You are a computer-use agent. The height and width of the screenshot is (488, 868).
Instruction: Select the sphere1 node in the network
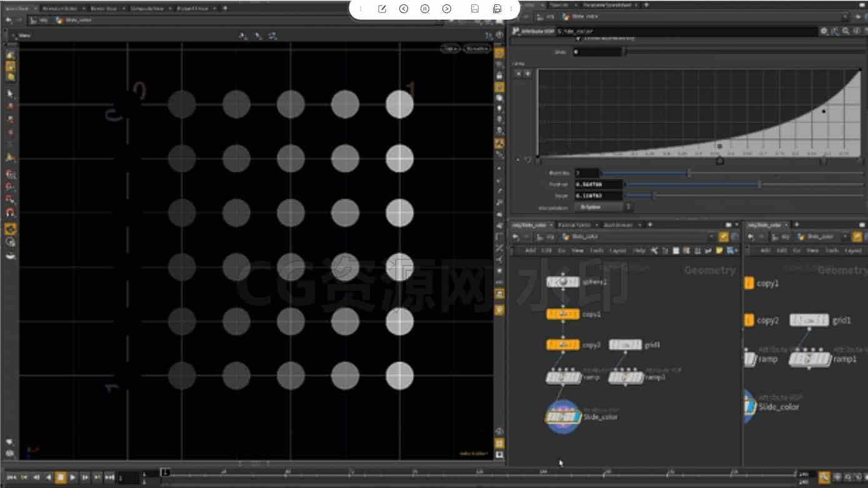(x=563, y=282)
